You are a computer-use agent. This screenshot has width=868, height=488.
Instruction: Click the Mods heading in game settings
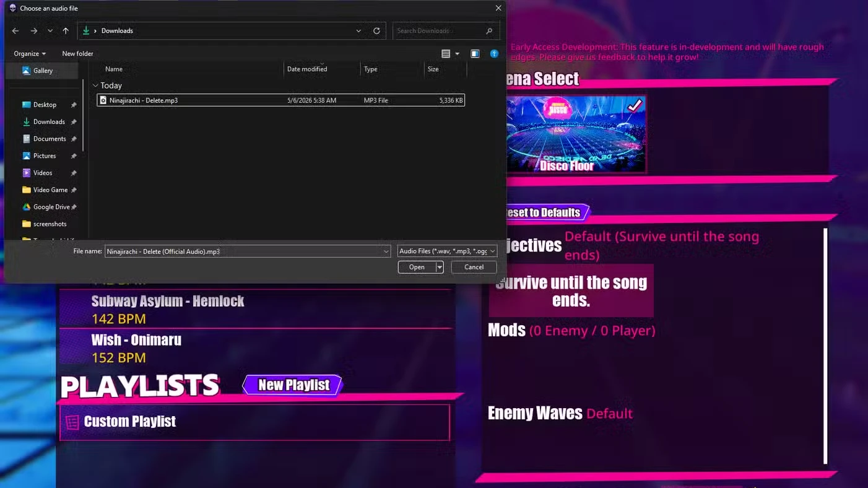(506, 330)
